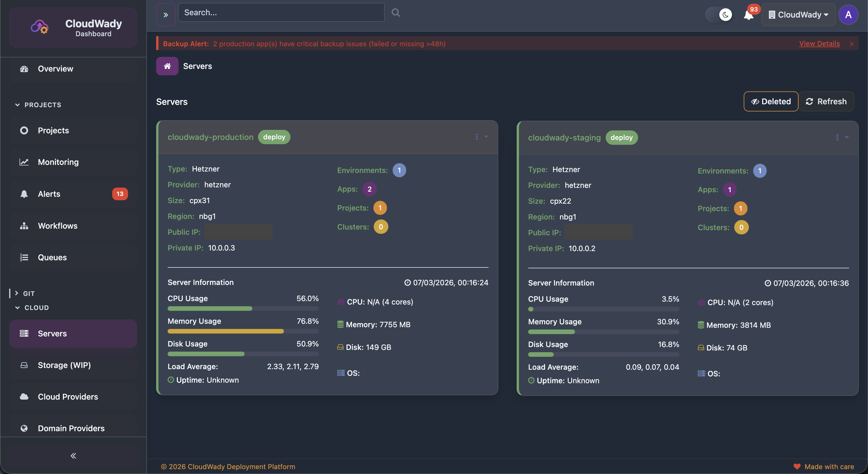Click production Memory Usage progress bar
Viewport: 868px width, 474px height.
tap(243, 332)
